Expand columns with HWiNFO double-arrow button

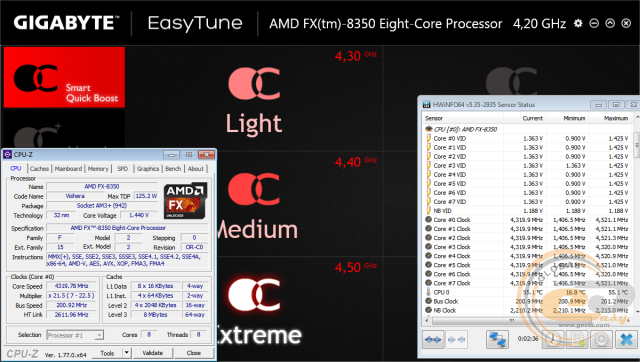tap(433, 339)
